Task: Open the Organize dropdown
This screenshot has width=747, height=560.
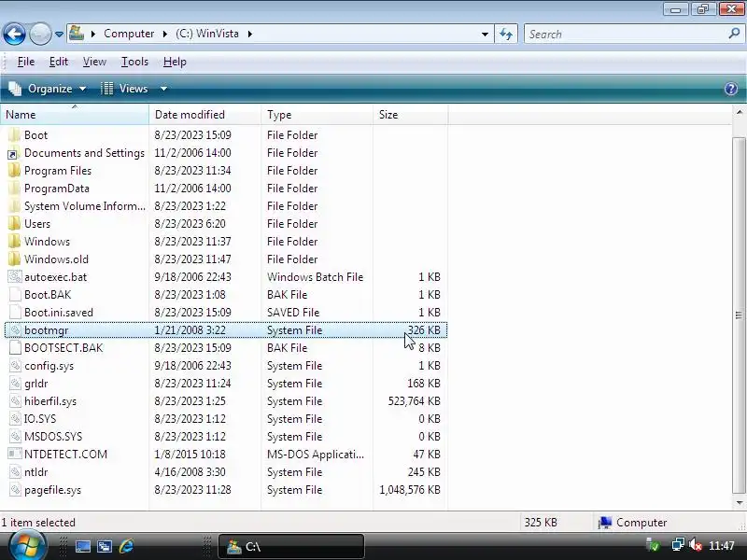Action: [x=48, y=89]
